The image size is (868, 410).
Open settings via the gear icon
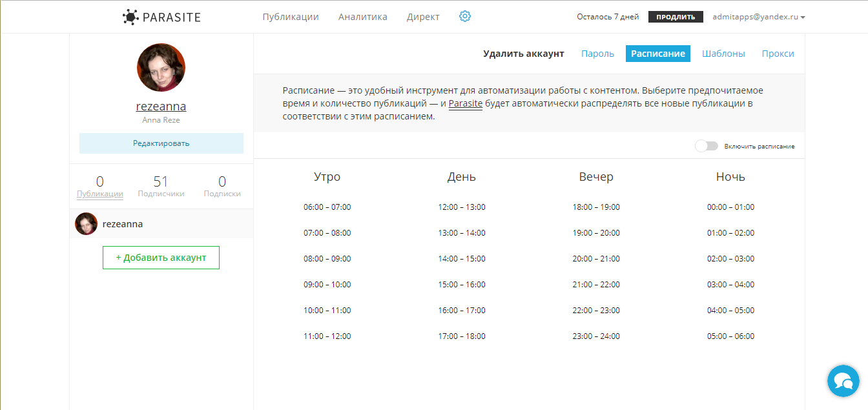[465, 17]
